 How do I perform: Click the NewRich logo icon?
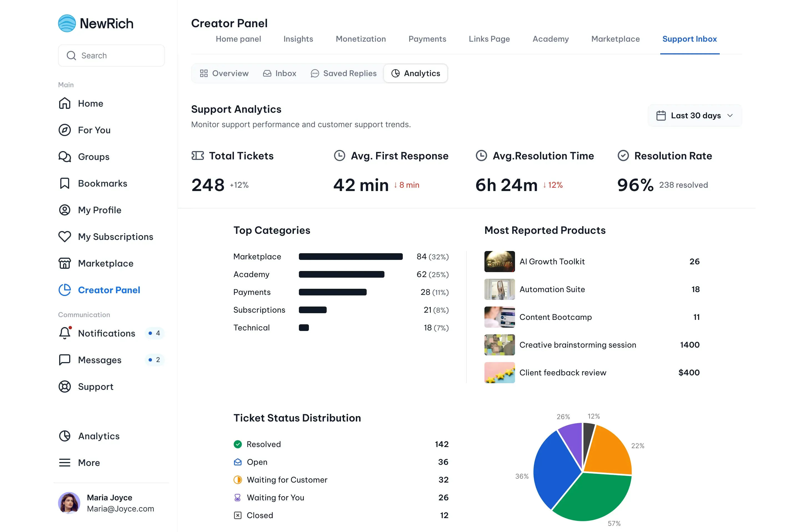(x=67, y=23)
